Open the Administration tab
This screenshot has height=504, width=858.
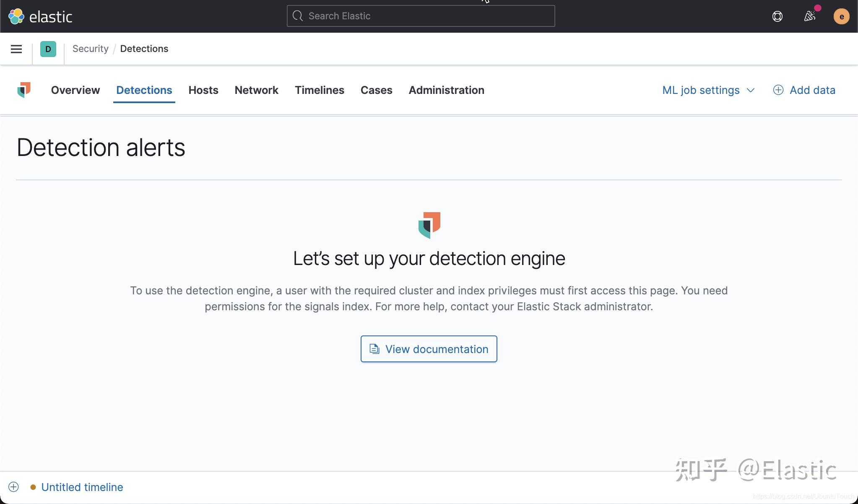(446, 90)
